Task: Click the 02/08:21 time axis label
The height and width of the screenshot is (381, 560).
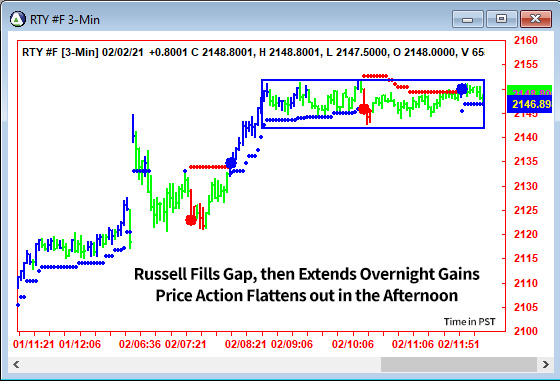Action: point(245,344)
